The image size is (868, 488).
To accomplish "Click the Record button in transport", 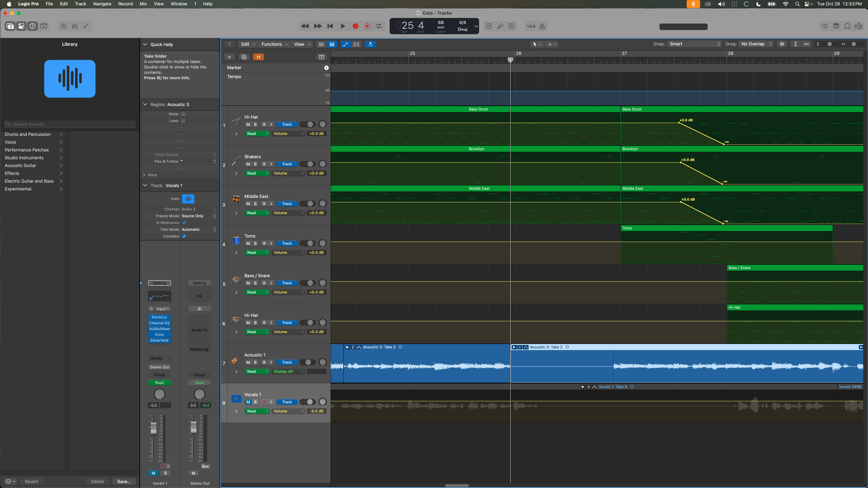I will [x=355, y=26].
